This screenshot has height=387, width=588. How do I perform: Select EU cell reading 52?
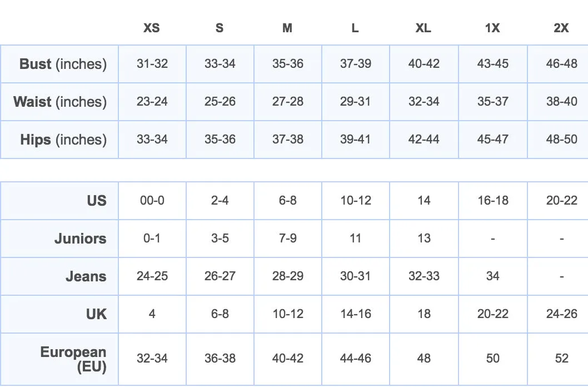[x=561, y=359]
